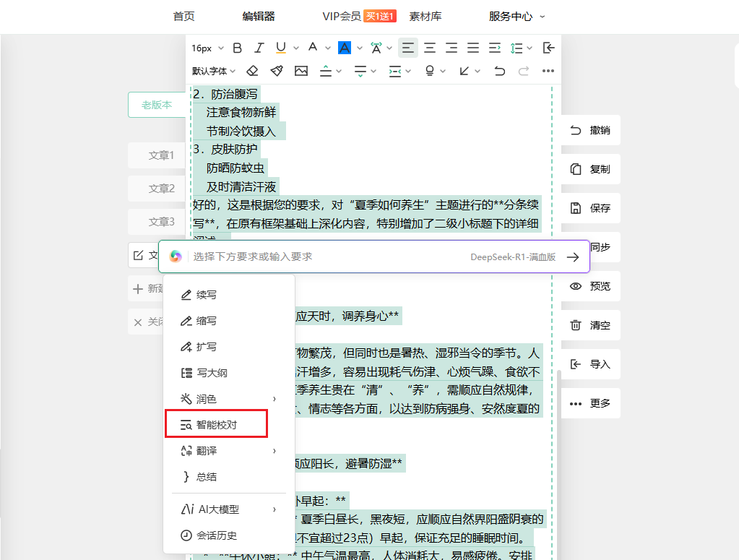Toggle 预览 eye button in right sidebar
The width and height of the screenshot is (739, 560).
(x=590, y=286)
